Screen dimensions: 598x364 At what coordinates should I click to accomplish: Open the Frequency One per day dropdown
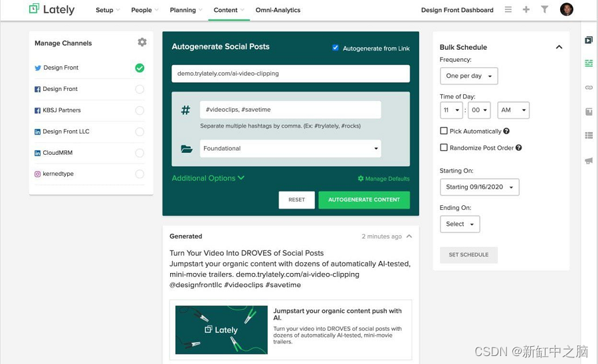click(x=468, y=76)
